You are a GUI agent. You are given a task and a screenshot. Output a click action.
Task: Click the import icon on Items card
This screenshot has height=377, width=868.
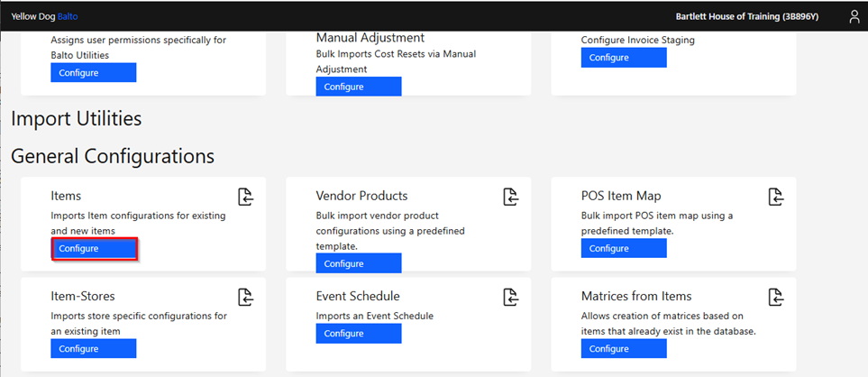(x=246, y=197)
